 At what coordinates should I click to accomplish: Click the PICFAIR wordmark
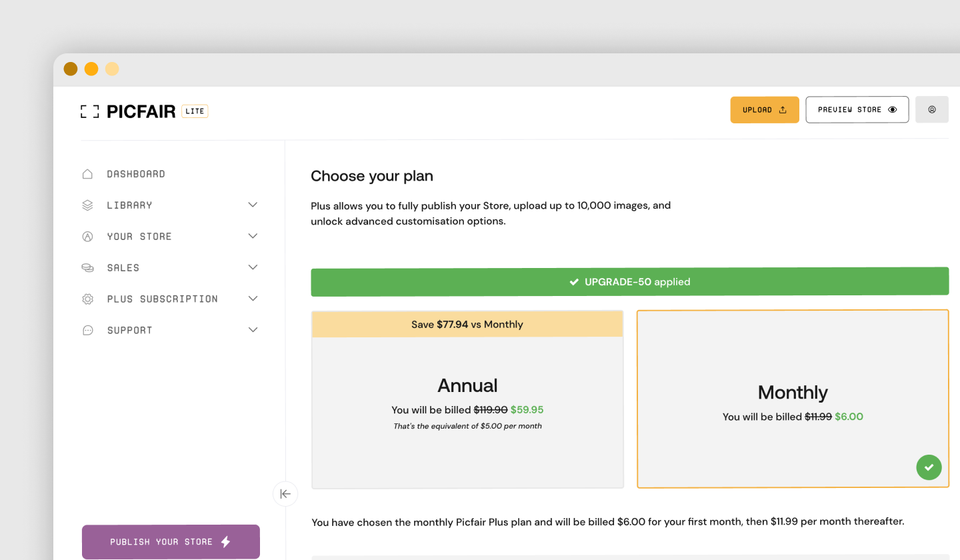(x=141, y=111)
